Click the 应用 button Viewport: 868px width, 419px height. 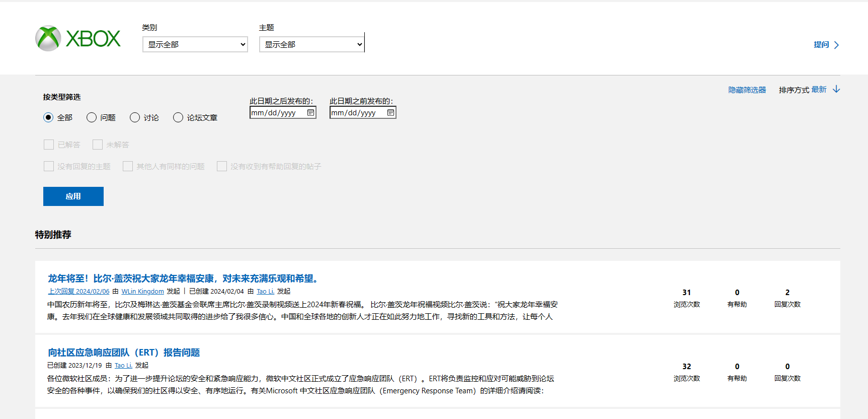point(73,196)
